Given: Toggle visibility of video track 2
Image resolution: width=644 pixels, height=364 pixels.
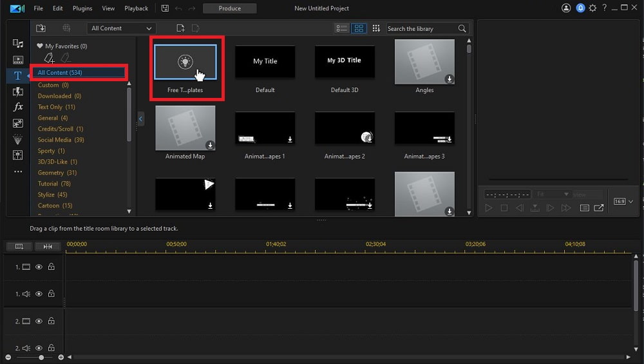Looking at the screenshot, I should [39, 321].
